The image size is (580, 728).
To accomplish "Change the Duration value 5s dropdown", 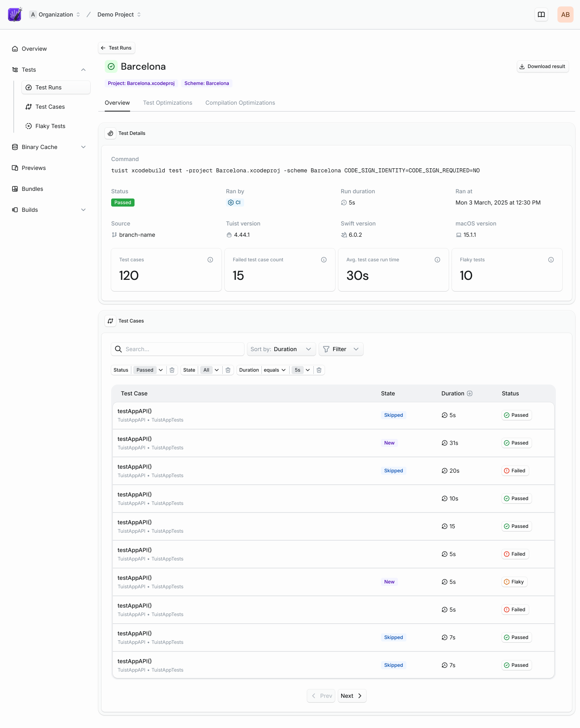I will click(301, 370).
